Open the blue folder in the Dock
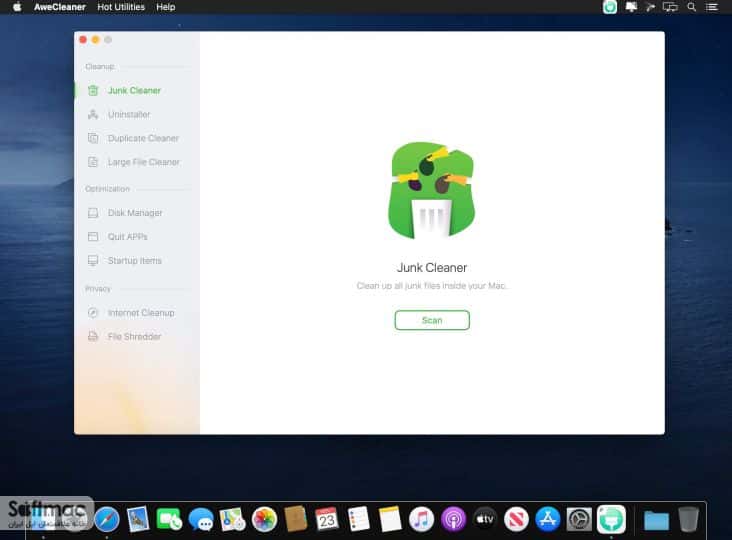 pyautogui.click(x=656, y=520)
